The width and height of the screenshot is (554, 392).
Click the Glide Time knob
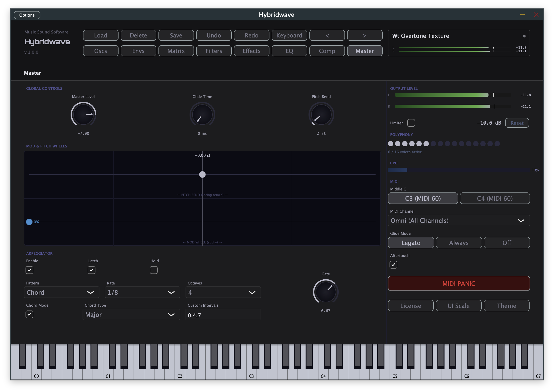202,114
